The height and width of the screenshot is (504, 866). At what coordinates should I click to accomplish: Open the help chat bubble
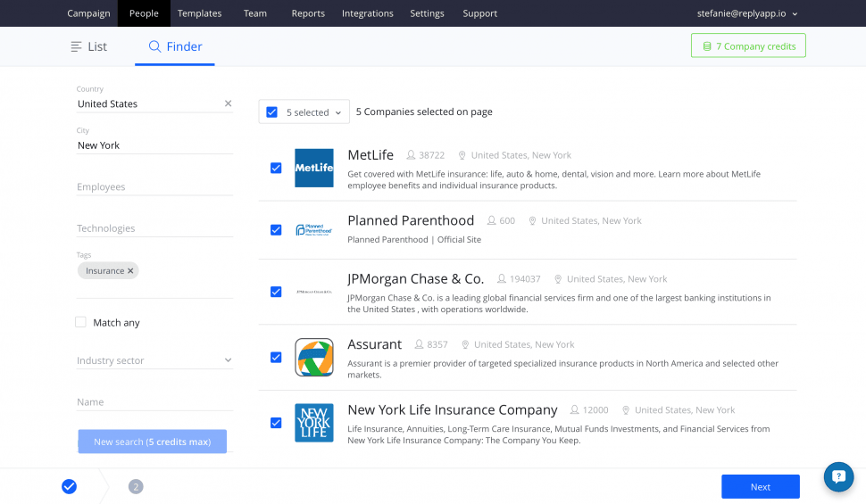point(838,477)
